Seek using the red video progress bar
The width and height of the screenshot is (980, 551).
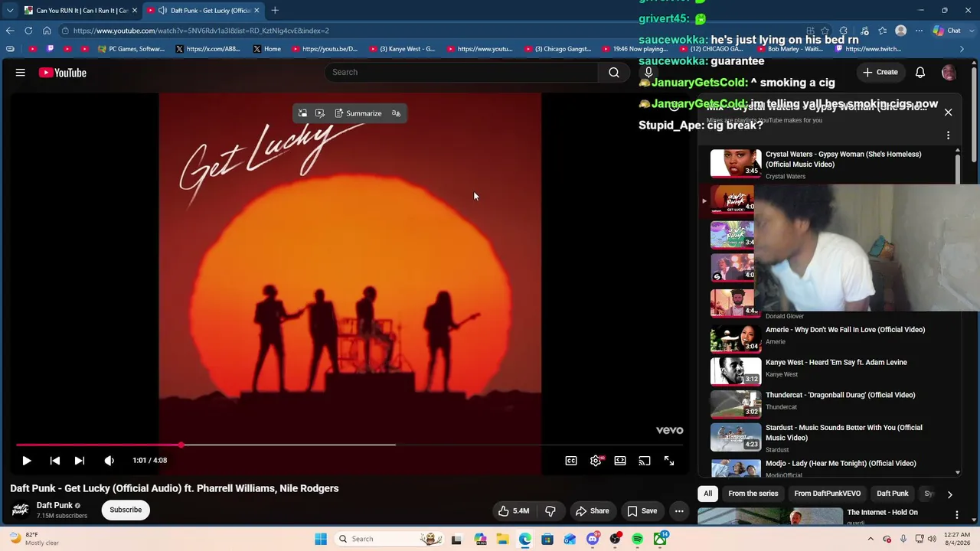coord(348,445)
